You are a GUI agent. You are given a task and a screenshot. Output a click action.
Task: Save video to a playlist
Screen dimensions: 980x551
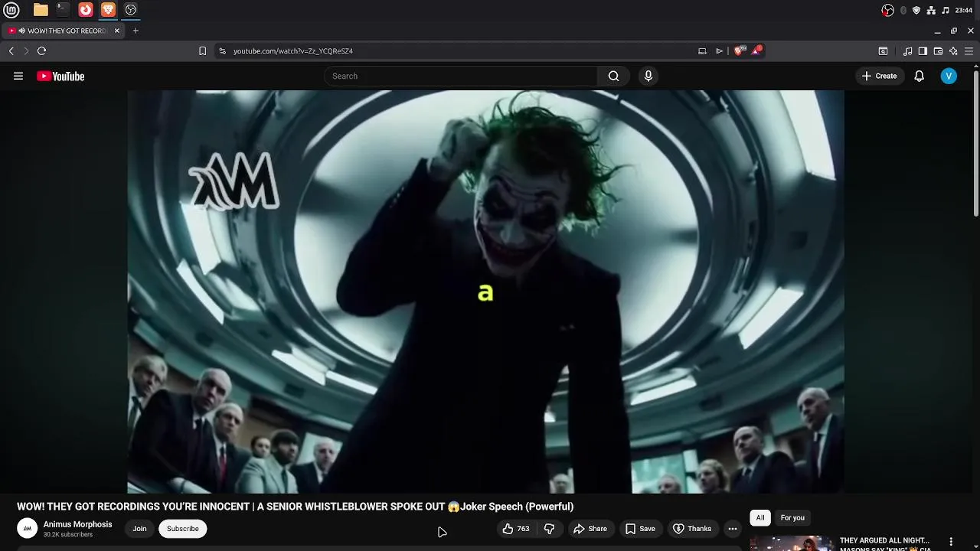(x=640, y=529)
